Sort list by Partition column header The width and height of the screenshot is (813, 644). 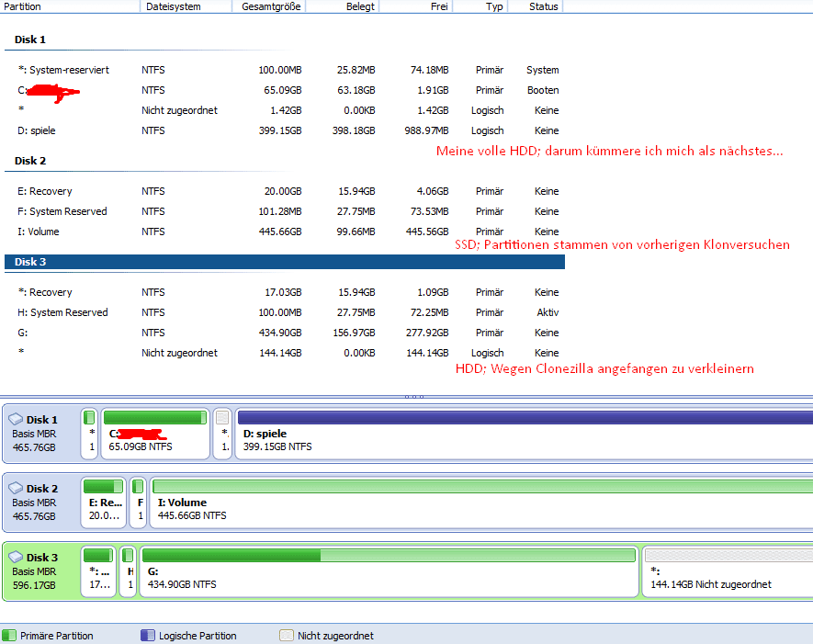coord(70,6)
